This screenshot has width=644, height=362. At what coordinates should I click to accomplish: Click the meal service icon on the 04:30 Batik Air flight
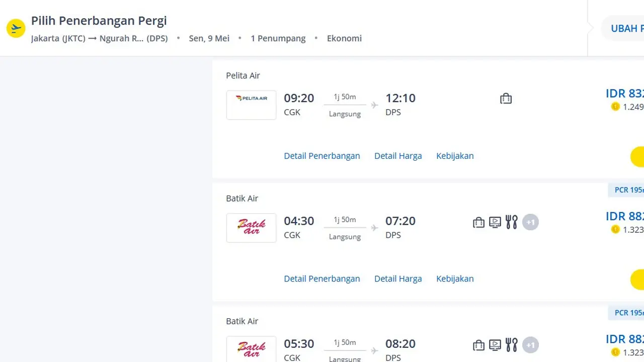(511, 222)
